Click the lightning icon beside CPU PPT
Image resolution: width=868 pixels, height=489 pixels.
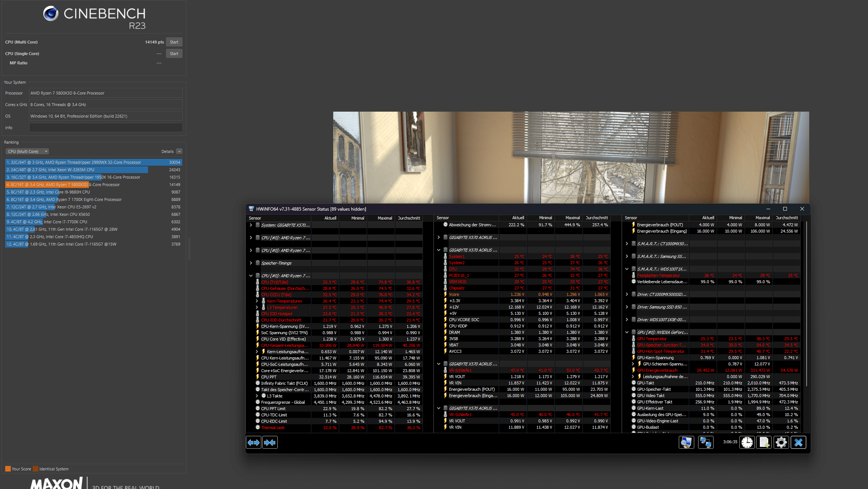click(257, 377)
